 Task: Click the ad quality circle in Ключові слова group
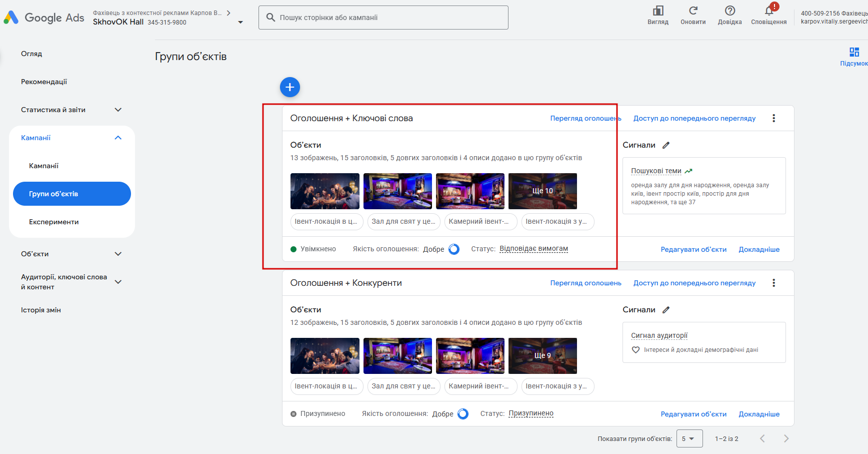tap(454, 249)
